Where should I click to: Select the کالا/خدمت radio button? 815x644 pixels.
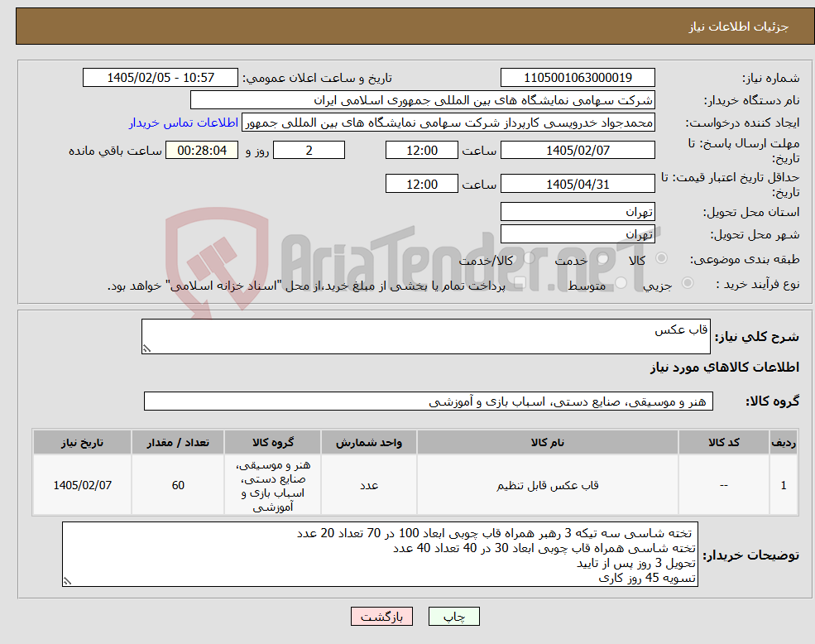coord(529,258)
